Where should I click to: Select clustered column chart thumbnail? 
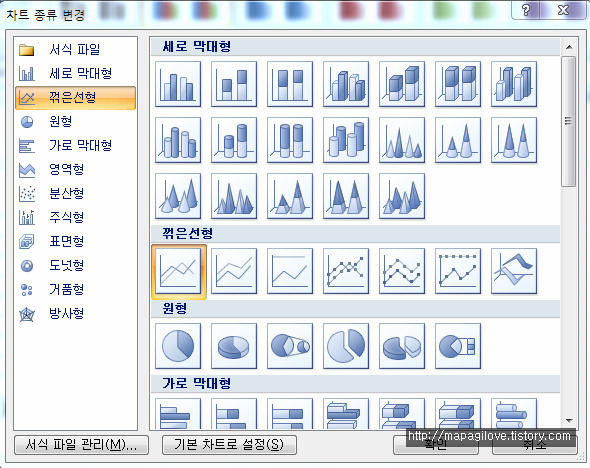click(178, 84)
